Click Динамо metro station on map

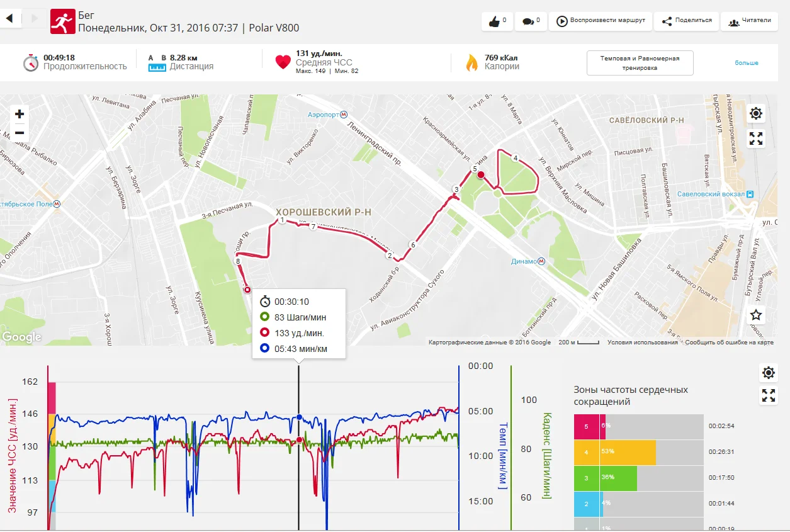point(528,261)
